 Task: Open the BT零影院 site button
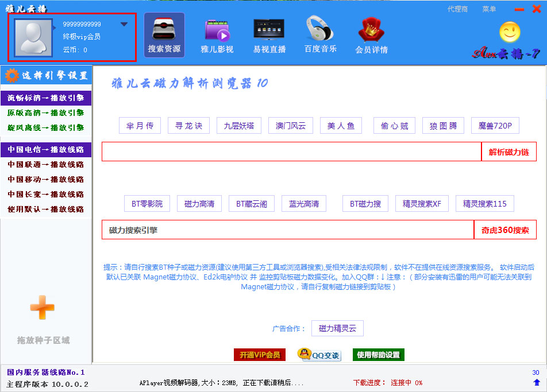(x=147, y=204)
